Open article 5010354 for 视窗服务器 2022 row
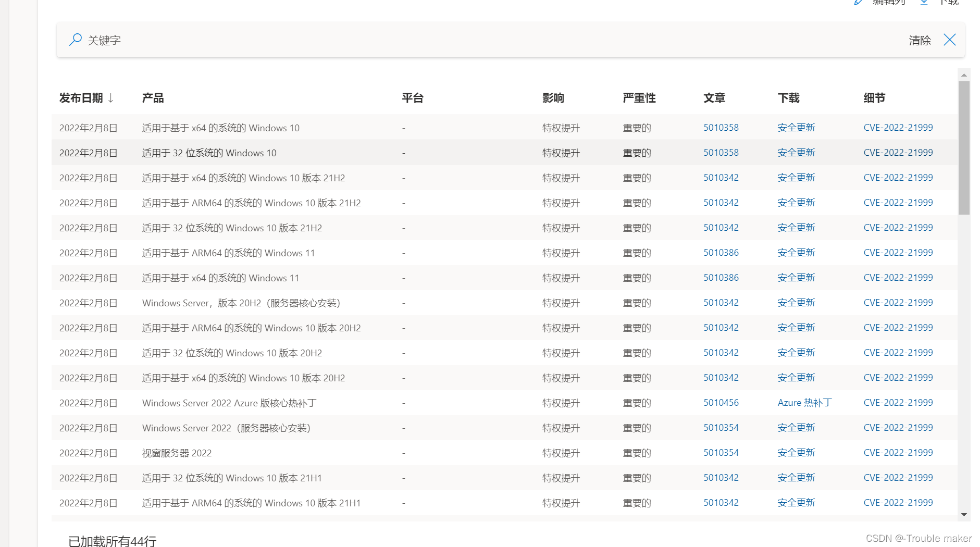The height and width of the screenshot is (547, 980). point(721,453)
